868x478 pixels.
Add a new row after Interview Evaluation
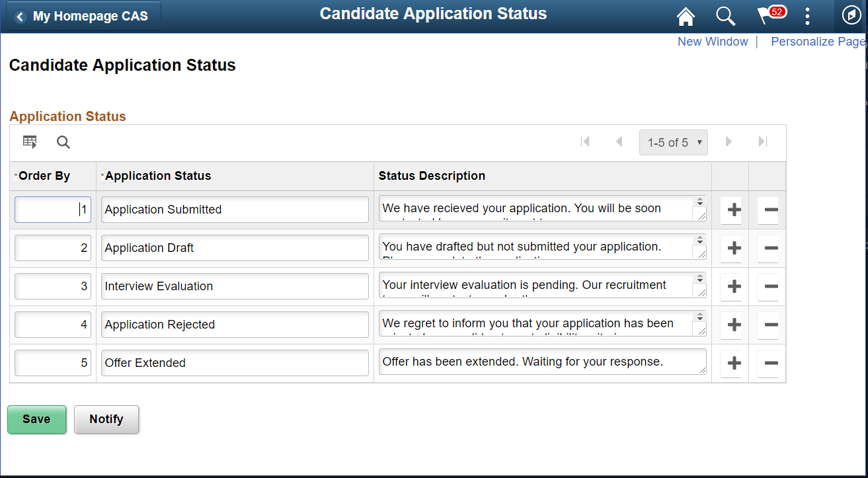point(732,286)
